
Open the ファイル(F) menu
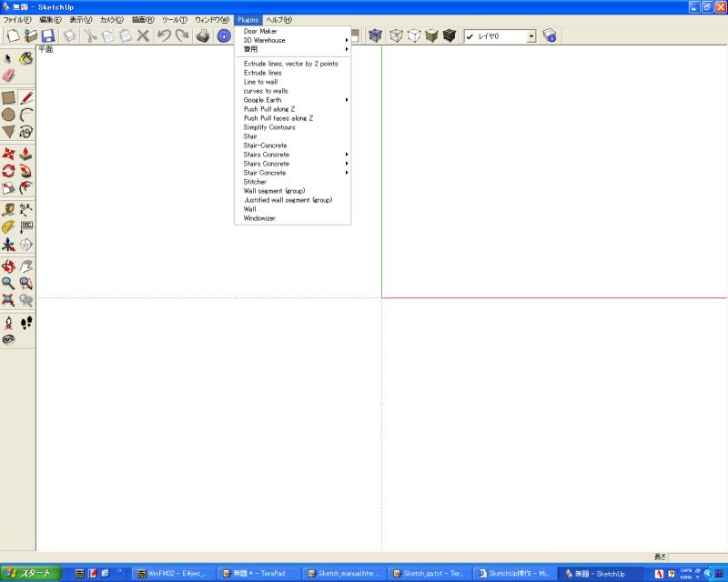pyautogui.click(x=17, y=20)
